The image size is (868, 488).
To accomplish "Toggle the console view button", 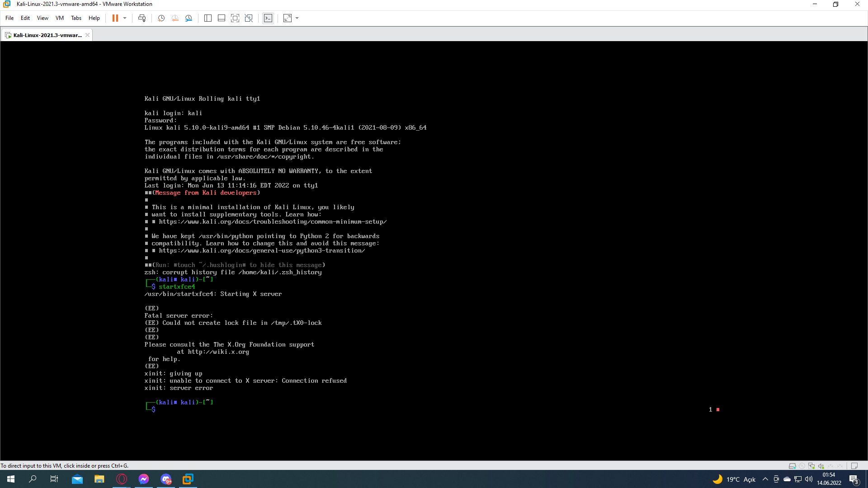I will point(268,18).
